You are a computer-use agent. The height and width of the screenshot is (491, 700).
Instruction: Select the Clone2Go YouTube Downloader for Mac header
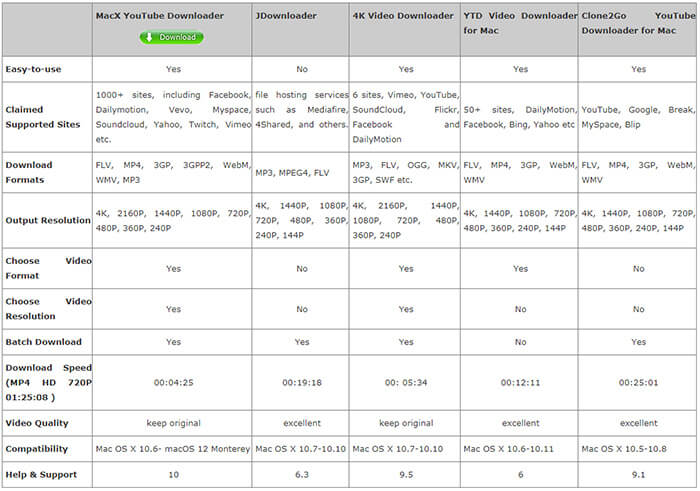(x=638, y=23)
